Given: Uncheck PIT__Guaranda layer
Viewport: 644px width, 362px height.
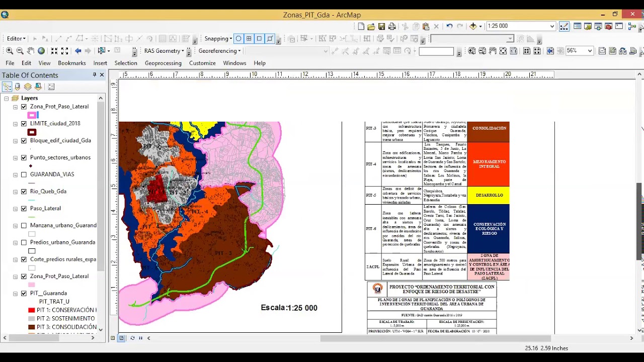Looking at the screenshot, I should (x=24, y=293).
